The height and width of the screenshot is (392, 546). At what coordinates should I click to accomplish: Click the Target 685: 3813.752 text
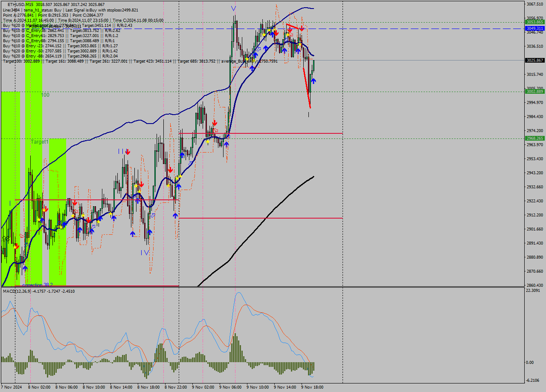click(x=197, y=61)
